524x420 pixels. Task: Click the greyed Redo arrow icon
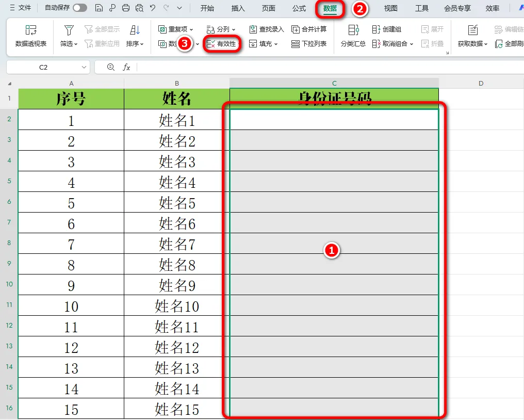point(166,8)
